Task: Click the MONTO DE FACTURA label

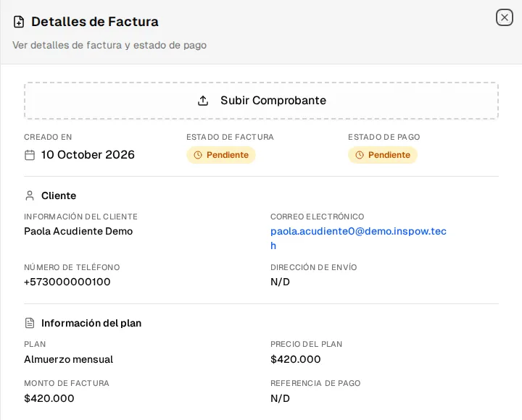Action: click(67, 383)
